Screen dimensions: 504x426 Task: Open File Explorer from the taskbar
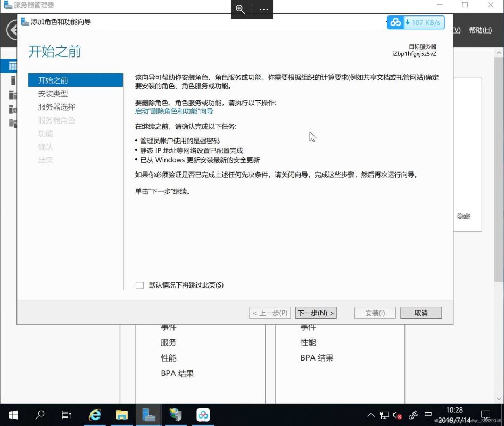point(122,415)
